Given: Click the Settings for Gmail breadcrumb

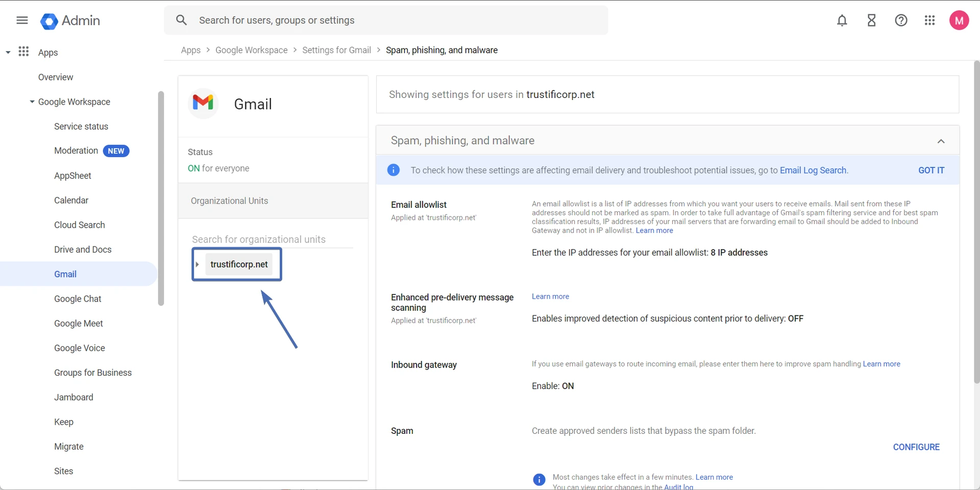Looking at the screenshot, I should click(336, 50).
